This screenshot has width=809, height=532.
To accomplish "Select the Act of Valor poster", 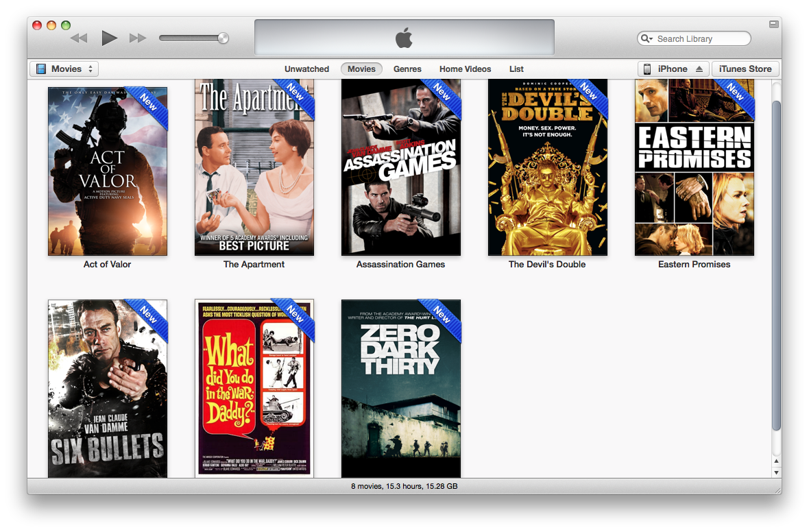I will pos(108,171).
